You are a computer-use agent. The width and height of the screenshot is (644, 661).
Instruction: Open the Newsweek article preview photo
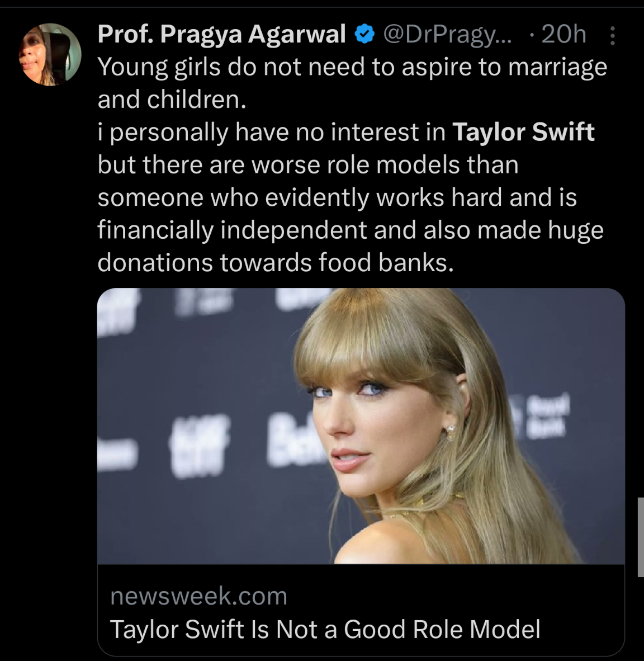coord(361,425)
